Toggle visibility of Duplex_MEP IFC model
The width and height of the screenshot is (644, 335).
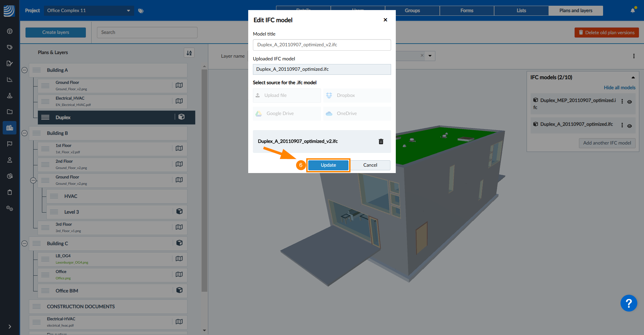point(630,102)
